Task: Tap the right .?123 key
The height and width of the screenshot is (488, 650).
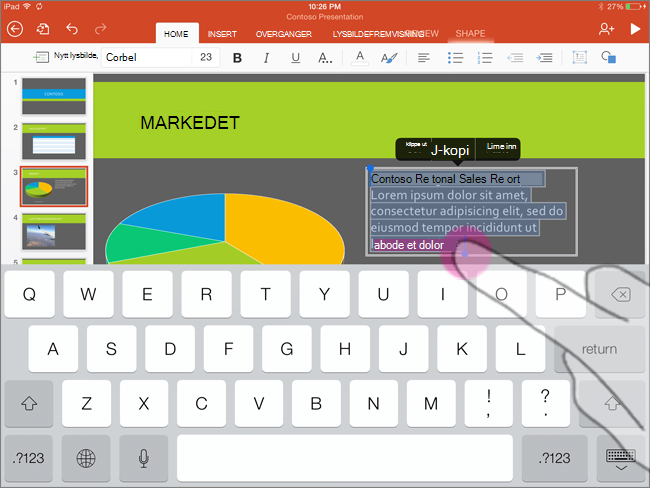Action: click(x=554, y=458)
